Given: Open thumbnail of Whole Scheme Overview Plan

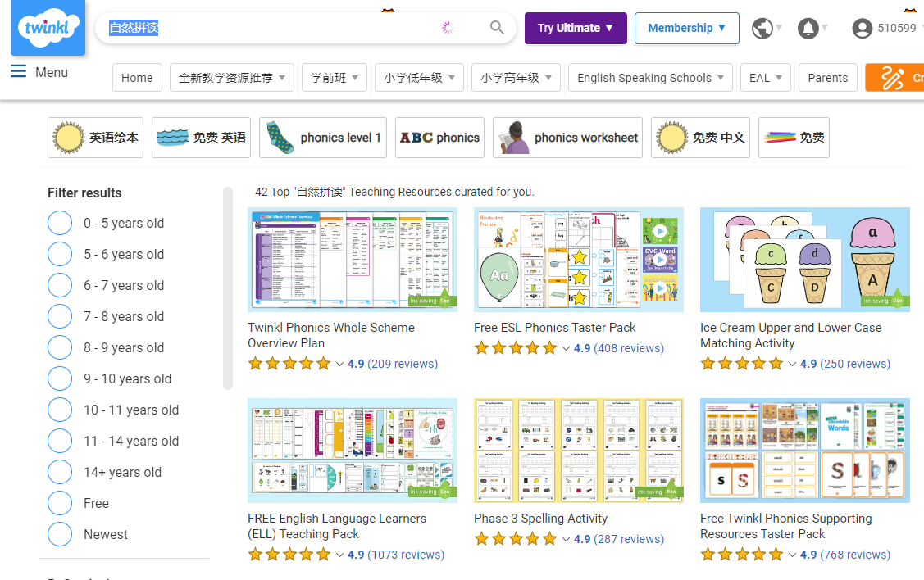Looking at the screenshot, I should [353, 259].
